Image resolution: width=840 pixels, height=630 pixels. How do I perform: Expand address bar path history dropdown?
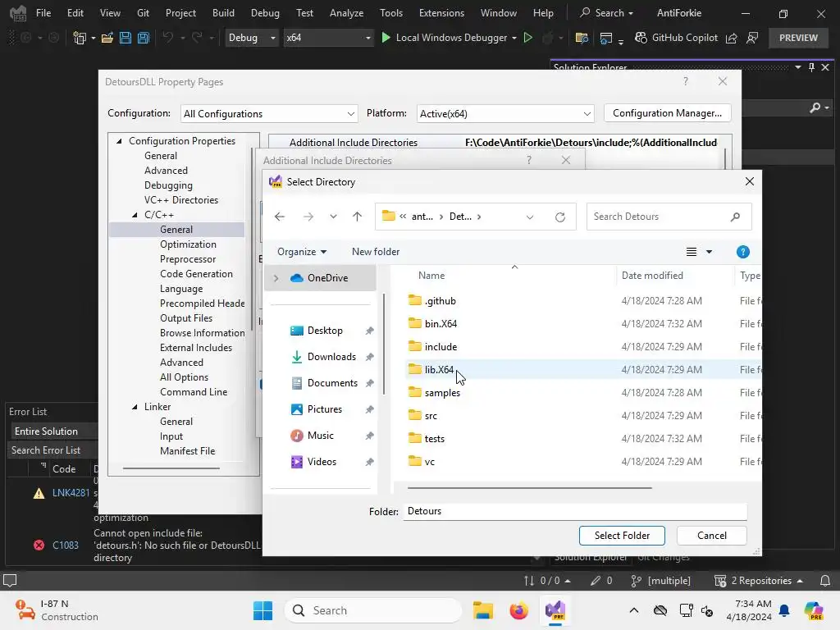(529, 217)
